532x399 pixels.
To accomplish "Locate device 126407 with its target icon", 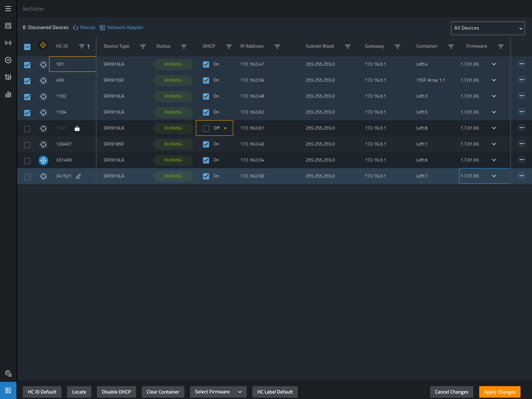I will click(43, 144).
